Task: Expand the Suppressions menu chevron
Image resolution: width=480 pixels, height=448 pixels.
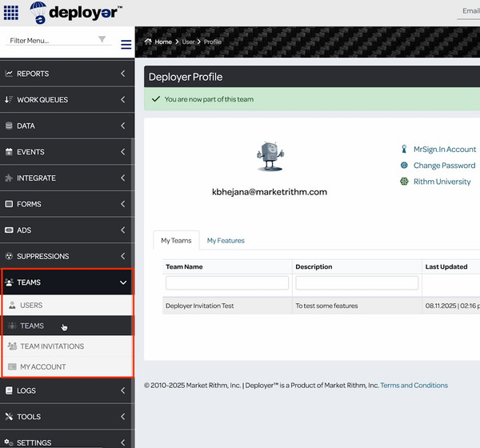Action: coord(122,256)
